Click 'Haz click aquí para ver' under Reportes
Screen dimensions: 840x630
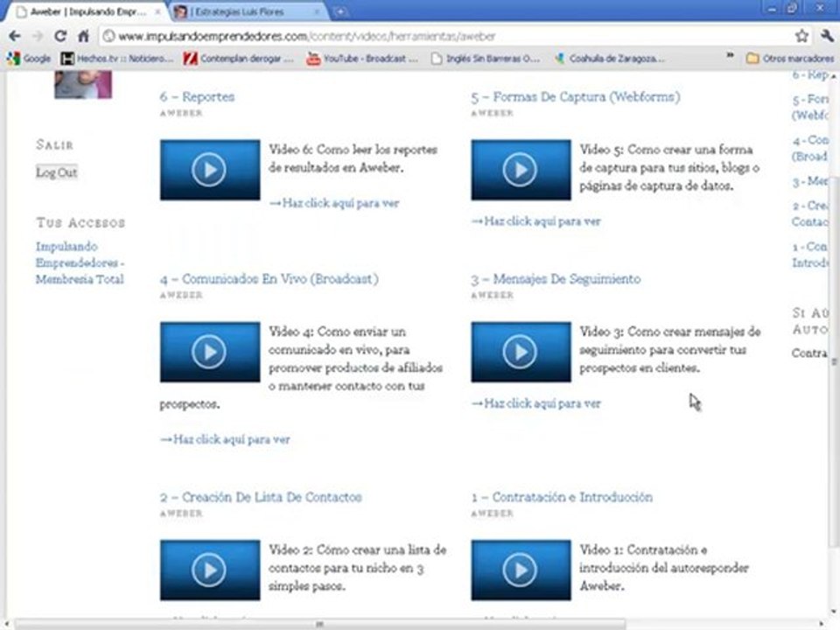334,203
